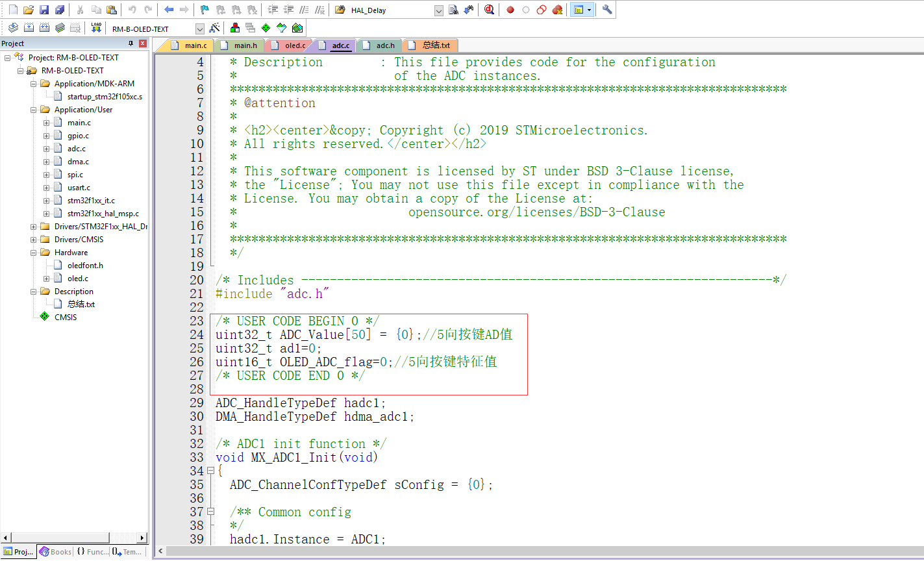Screen dimensions: 924x561
Task: Collapse the Application/User folder
Action: tap(34, 110)
